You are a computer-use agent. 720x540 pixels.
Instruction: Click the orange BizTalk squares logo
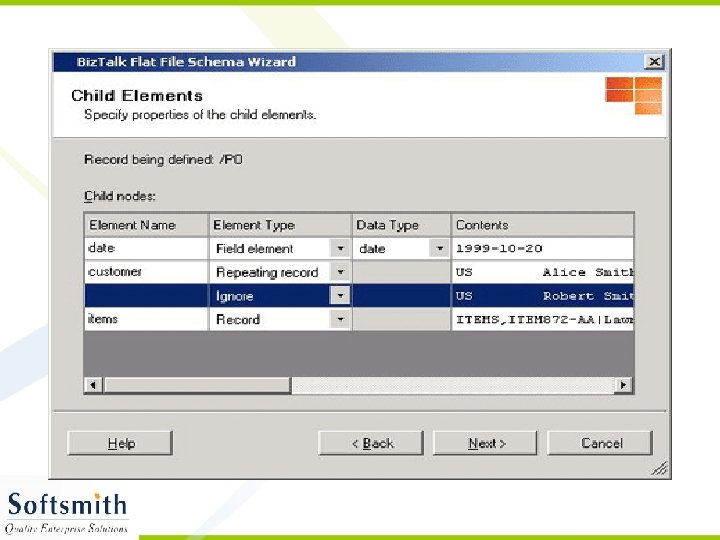point(634,96)
